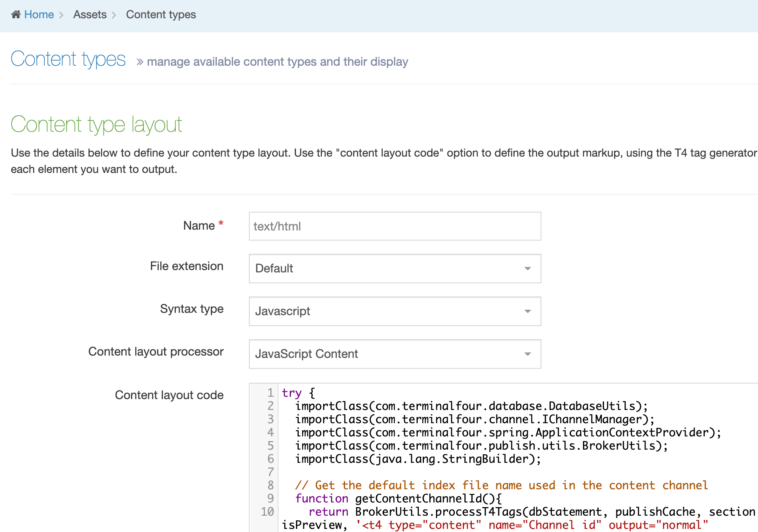Click the Content types breadcrumb item
Image resolution: width=758 pixels, height=532 pixels.
coord(161,15)
